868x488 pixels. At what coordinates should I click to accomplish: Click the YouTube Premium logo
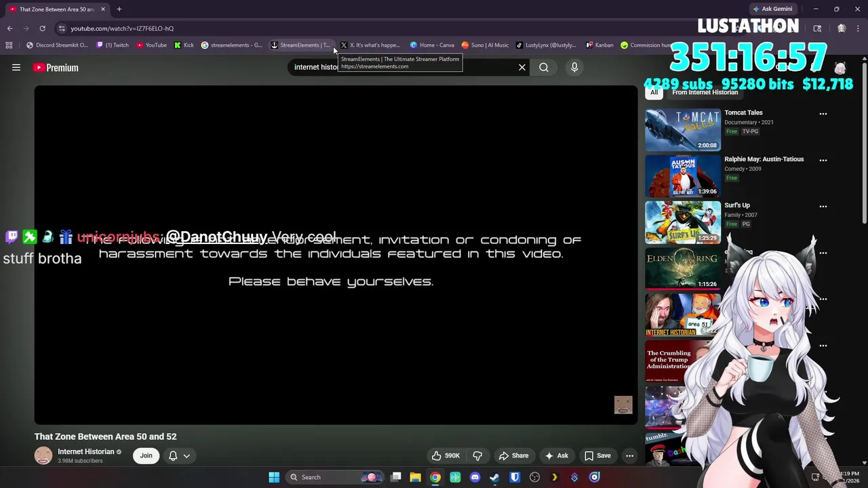(x=56, y=67)
